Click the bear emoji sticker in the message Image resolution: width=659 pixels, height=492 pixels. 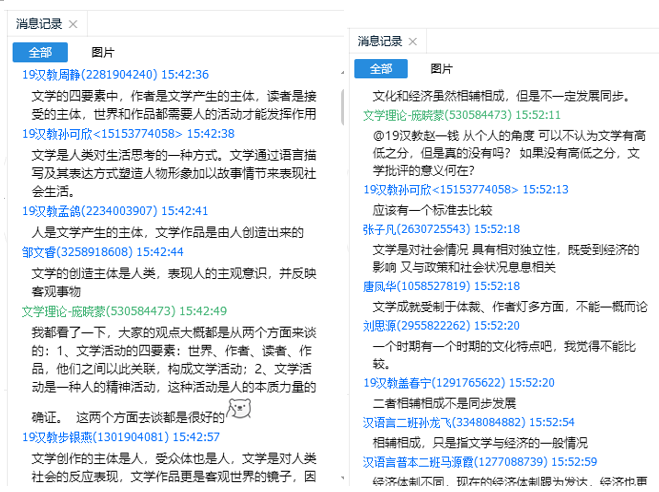(x=239, y=382)
